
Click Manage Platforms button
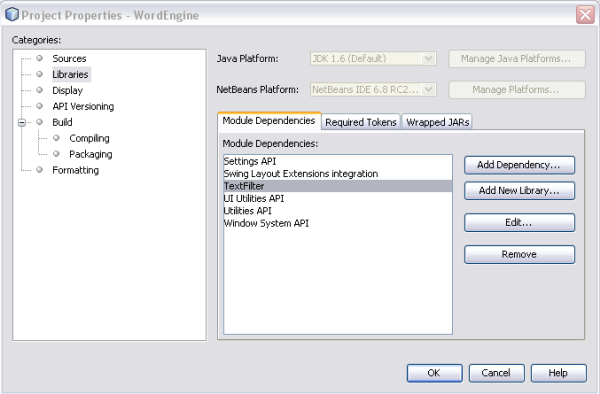click(517, 90)
